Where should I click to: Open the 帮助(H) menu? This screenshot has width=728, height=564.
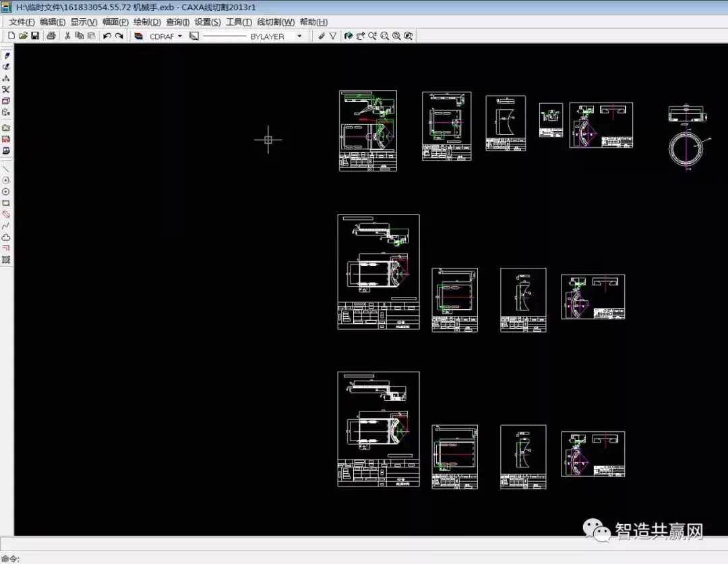313,22
